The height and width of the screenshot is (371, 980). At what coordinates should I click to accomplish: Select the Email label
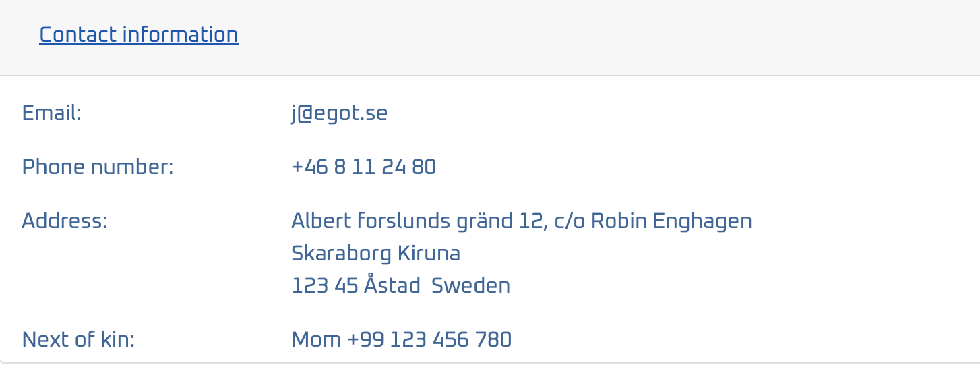[x=52, y=113]
